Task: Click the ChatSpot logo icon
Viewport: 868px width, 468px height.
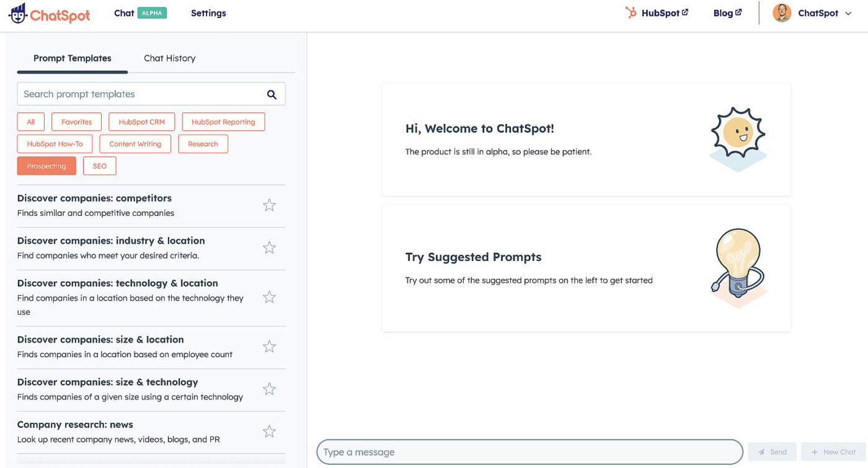Action: tap(17, 13)
